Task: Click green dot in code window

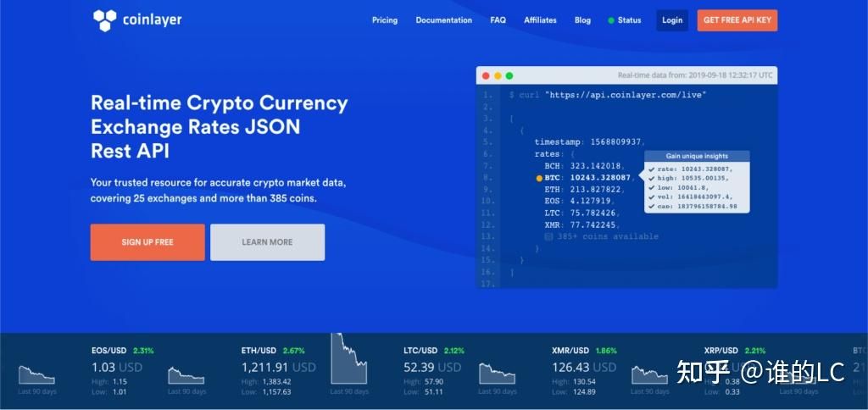Action: point(509,75)
